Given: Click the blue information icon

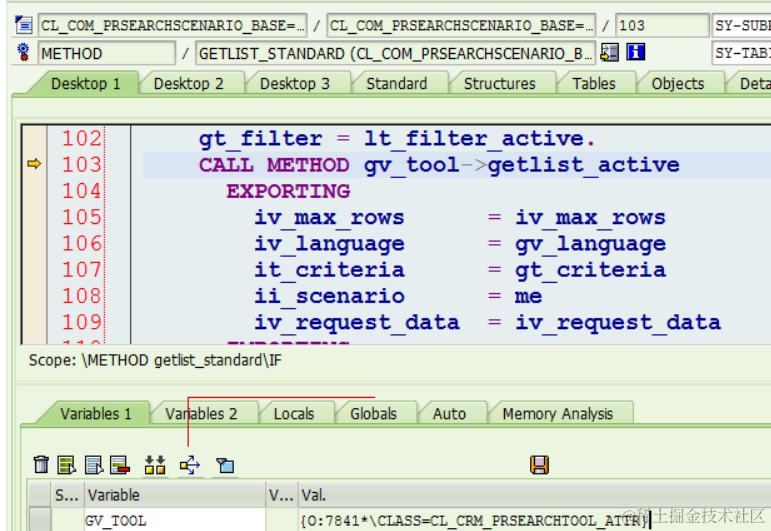Looking at the screenshot, I should [635, 52].
